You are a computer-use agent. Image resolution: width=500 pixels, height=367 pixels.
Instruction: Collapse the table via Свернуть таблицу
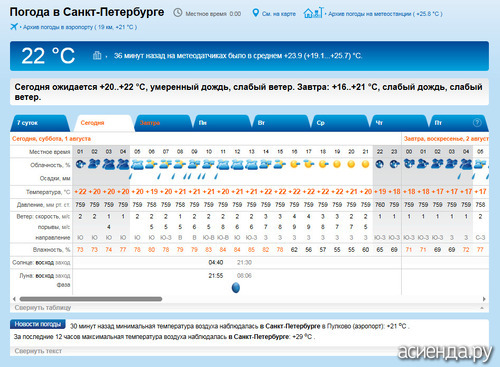43,307
